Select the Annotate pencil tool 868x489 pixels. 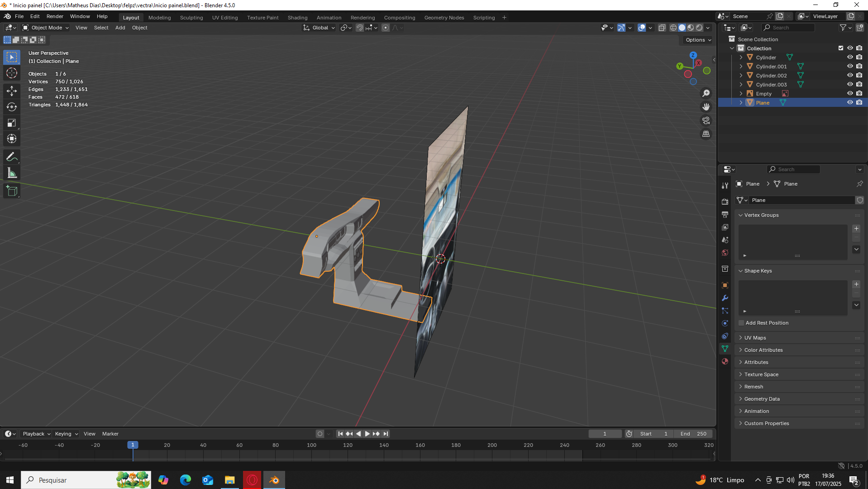(x=12, y=157)
